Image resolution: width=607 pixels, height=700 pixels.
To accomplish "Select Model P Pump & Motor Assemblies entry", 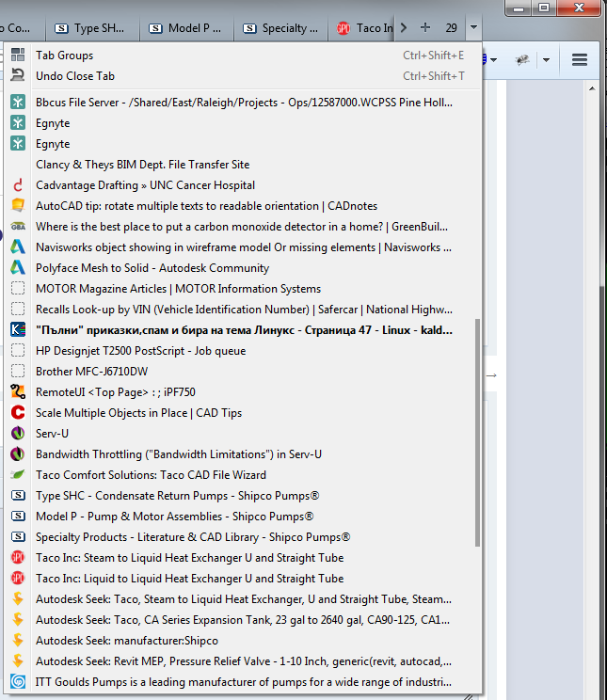I will click(x=243, y=517).
